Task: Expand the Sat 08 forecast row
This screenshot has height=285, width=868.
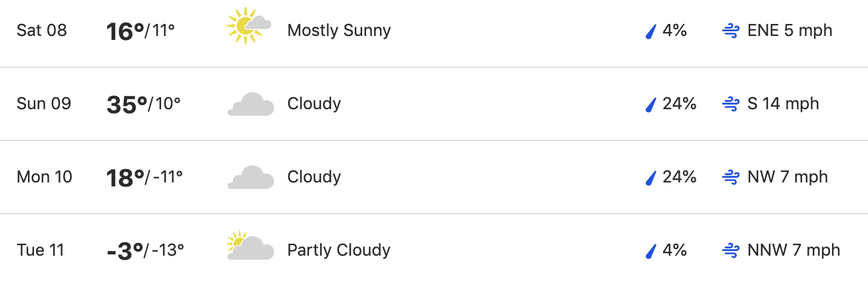Action: tap(434, 31)
